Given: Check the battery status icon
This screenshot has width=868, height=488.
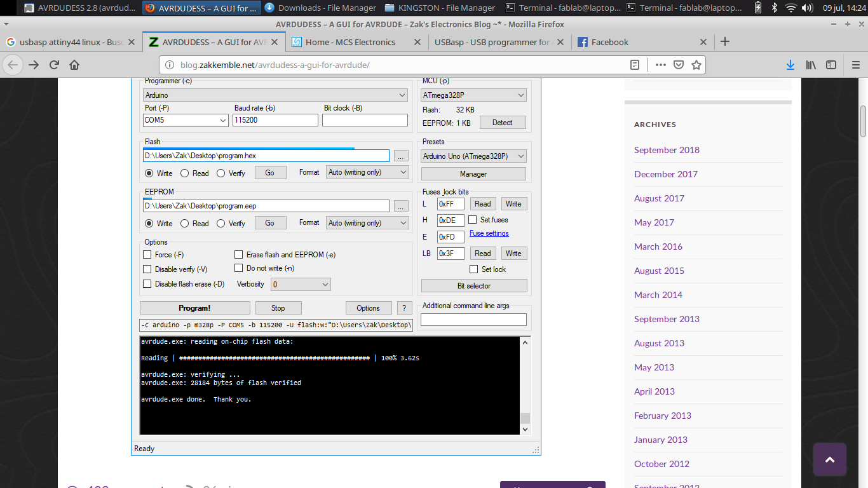Looking at the screenshot, I should [758, 8].
